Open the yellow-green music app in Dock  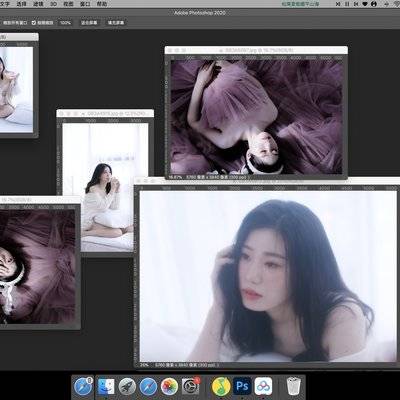pos(221,386)
